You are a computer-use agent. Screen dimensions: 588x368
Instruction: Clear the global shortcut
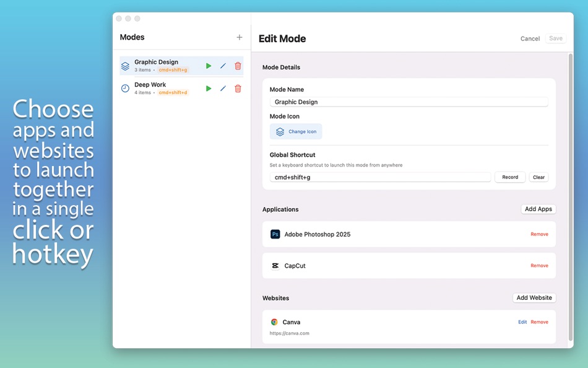(538, 177)
